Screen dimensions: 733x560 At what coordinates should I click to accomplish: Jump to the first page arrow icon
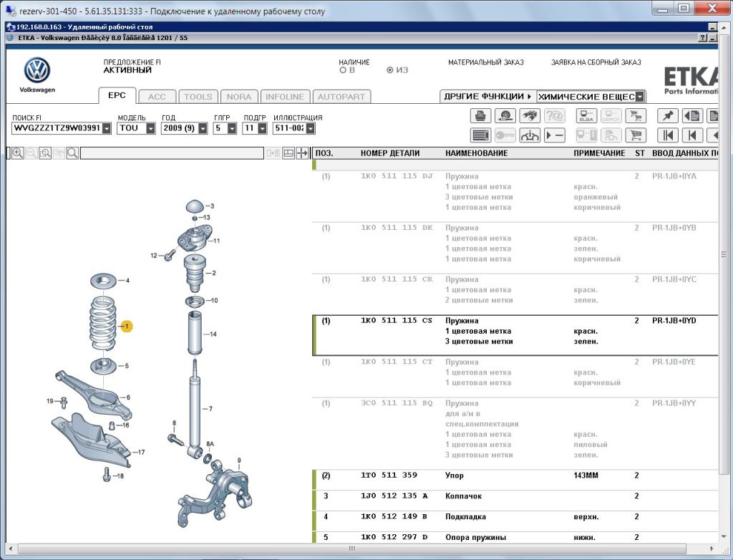[668, 135]
